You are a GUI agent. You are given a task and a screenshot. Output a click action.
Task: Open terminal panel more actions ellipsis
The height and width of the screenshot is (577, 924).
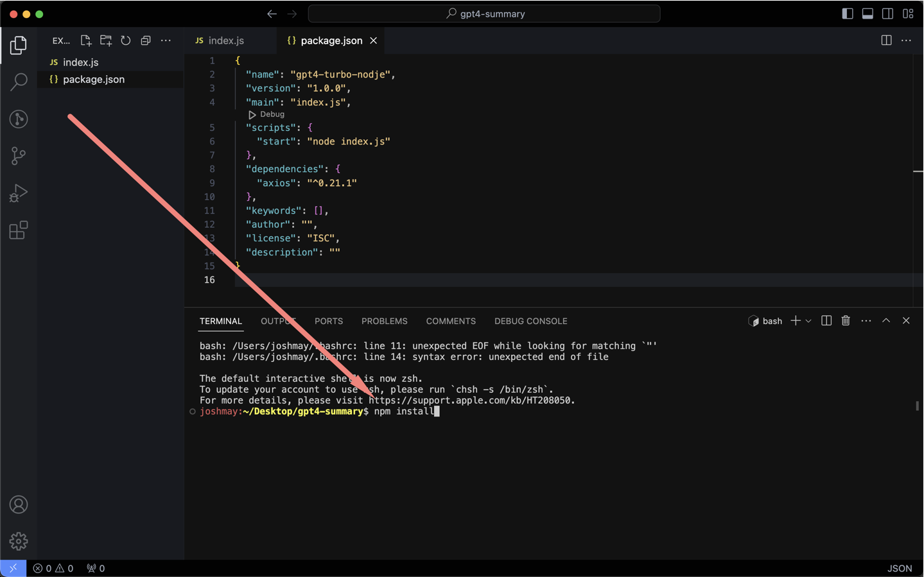(x=866, y=321)
